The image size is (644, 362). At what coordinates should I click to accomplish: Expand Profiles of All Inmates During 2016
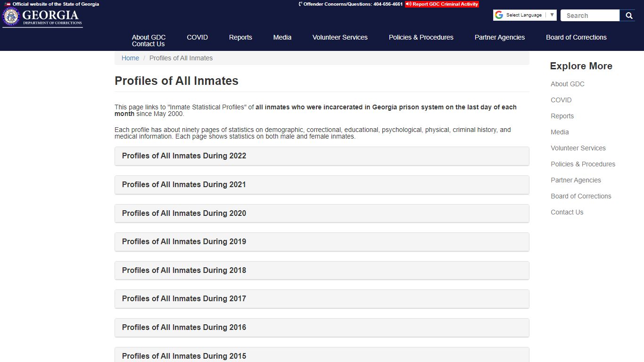pos(322,328)
